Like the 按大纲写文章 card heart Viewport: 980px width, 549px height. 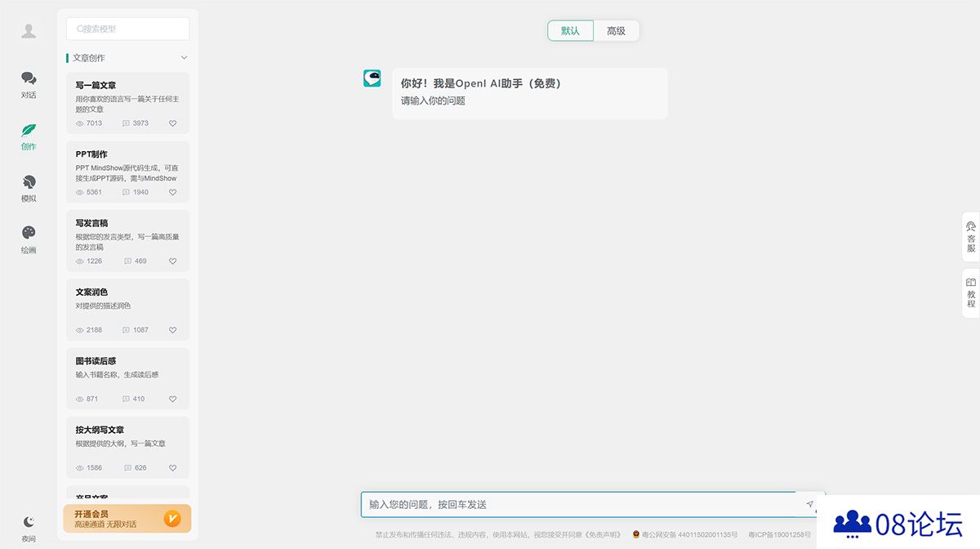pos(172,468)
